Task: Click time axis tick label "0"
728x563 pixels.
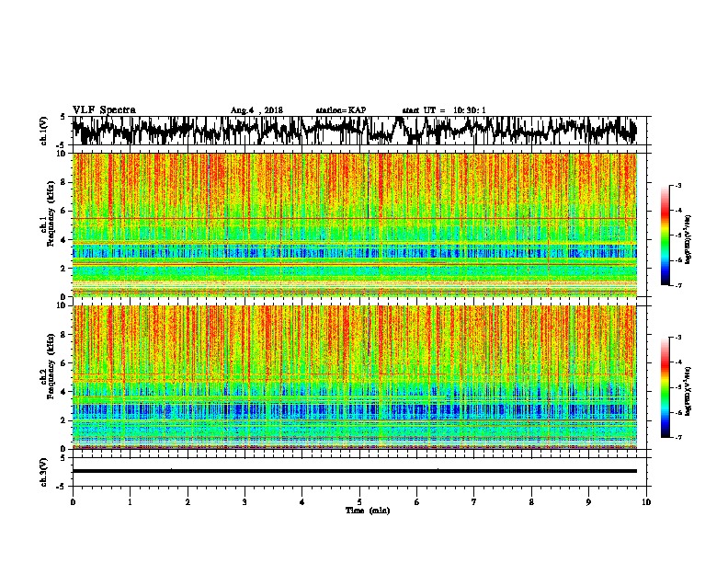Action: point(73,502)
